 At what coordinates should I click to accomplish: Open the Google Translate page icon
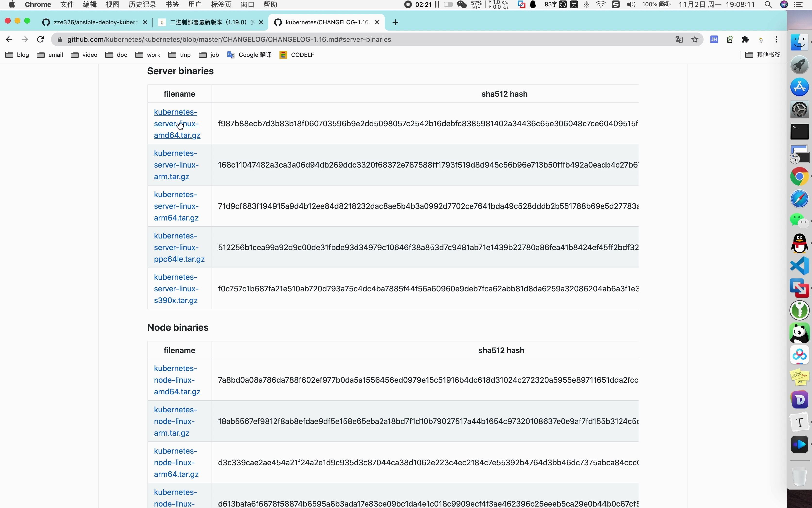679,39
